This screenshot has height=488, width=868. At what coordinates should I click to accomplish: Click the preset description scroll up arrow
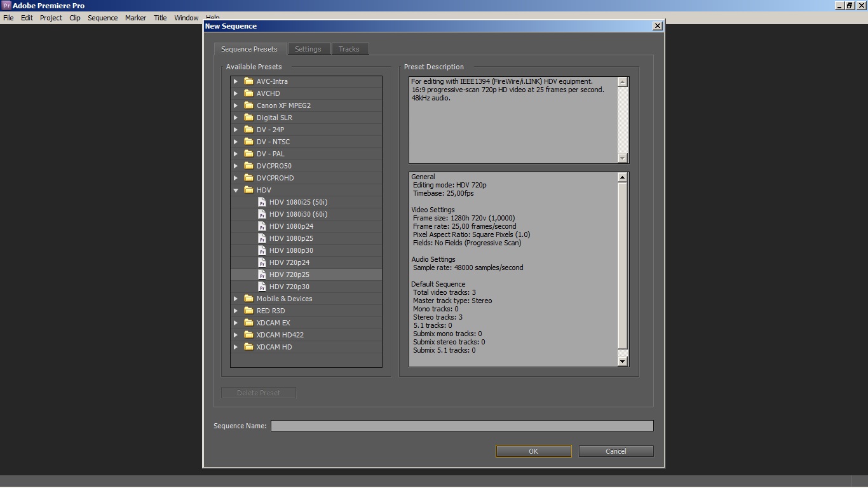click(x=623, y=81)
